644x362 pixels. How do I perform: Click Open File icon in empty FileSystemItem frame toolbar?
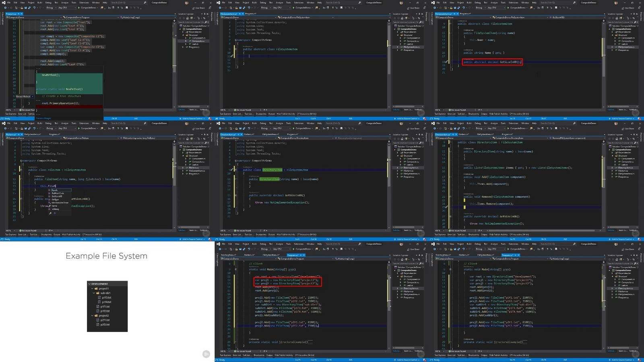[236, 8]
